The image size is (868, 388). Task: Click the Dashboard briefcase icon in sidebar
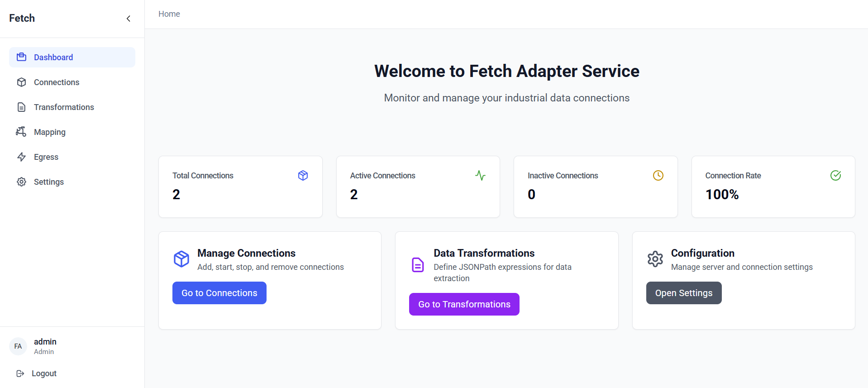[x=21, y=57]
